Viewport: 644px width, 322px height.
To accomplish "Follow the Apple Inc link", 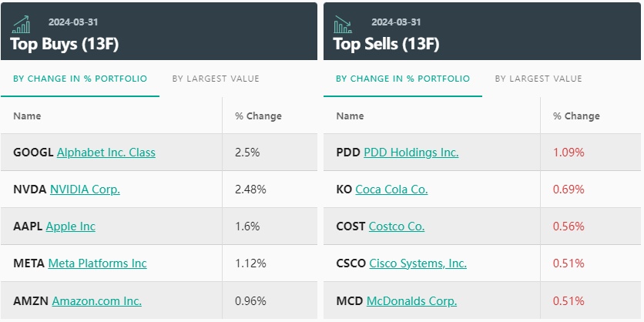I will pyautogui.click(x=71, y=226).
